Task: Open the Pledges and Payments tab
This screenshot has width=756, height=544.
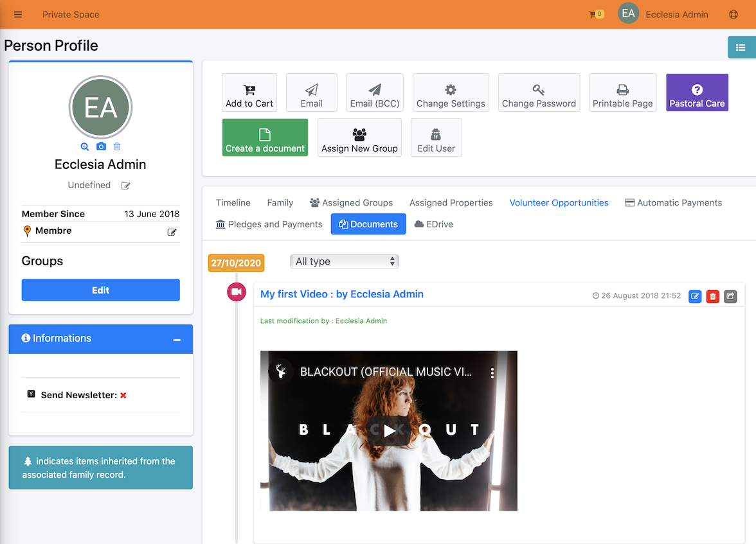Action: pyautogui.click(x=269, y=224)
